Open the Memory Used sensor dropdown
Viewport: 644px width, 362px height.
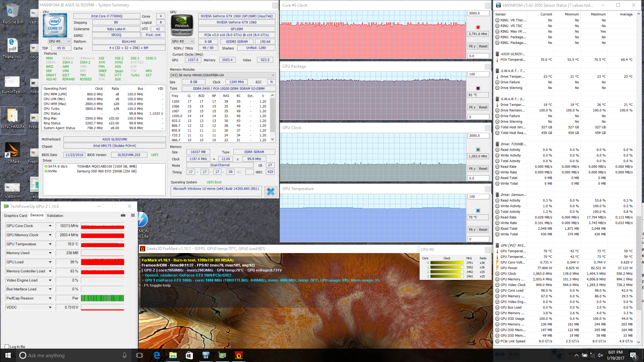click(50, 253)
